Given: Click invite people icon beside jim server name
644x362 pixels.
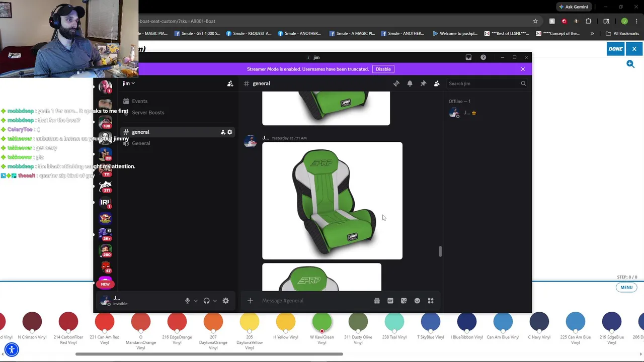Looking at the screenshot, I should point(230,83).
